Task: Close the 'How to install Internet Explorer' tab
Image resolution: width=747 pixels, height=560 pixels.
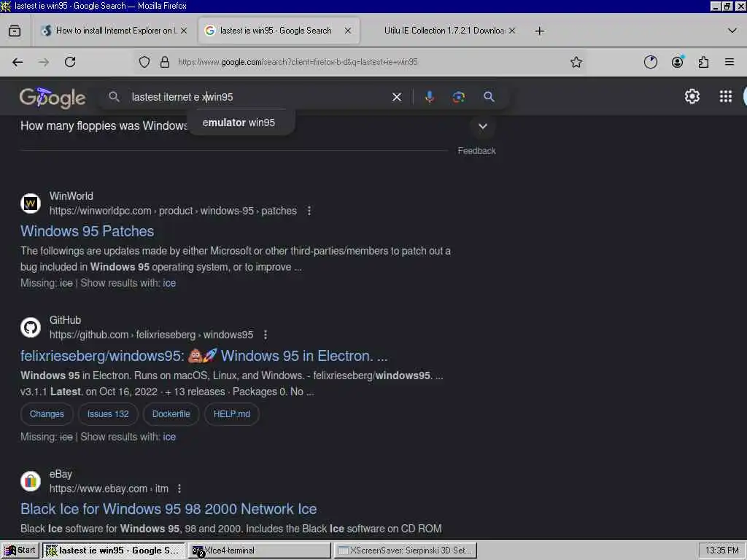Action: [x=184, y=31]
